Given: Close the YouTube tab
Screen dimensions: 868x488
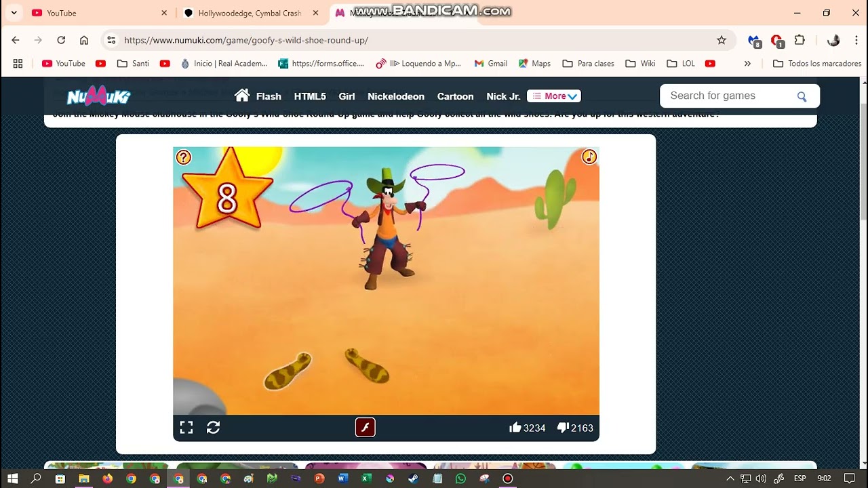Looking at the screenshot, I should pos(164,13).
